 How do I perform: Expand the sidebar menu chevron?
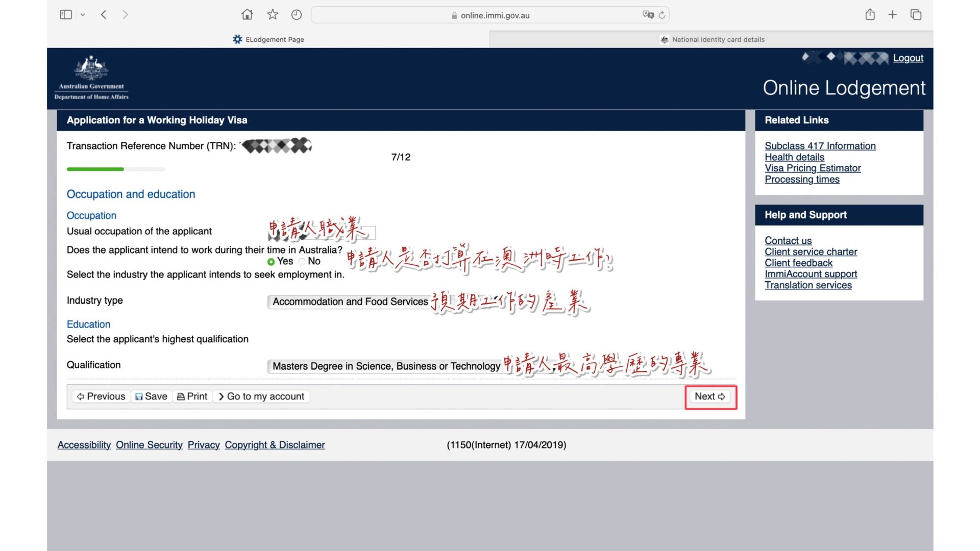[83, 15]
